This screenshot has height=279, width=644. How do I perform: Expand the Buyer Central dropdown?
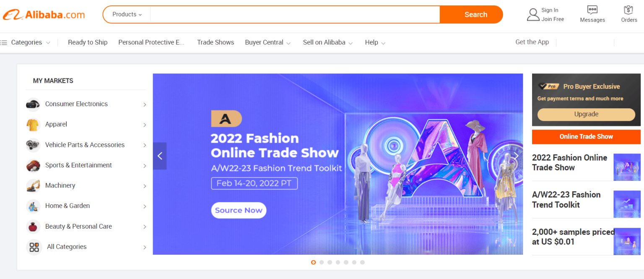[x=267, y=42]
